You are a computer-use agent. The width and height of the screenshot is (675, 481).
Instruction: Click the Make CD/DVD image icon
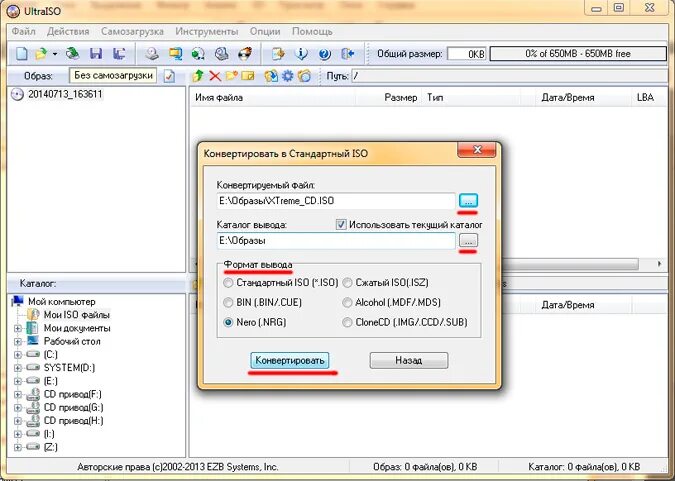[152, 54]
